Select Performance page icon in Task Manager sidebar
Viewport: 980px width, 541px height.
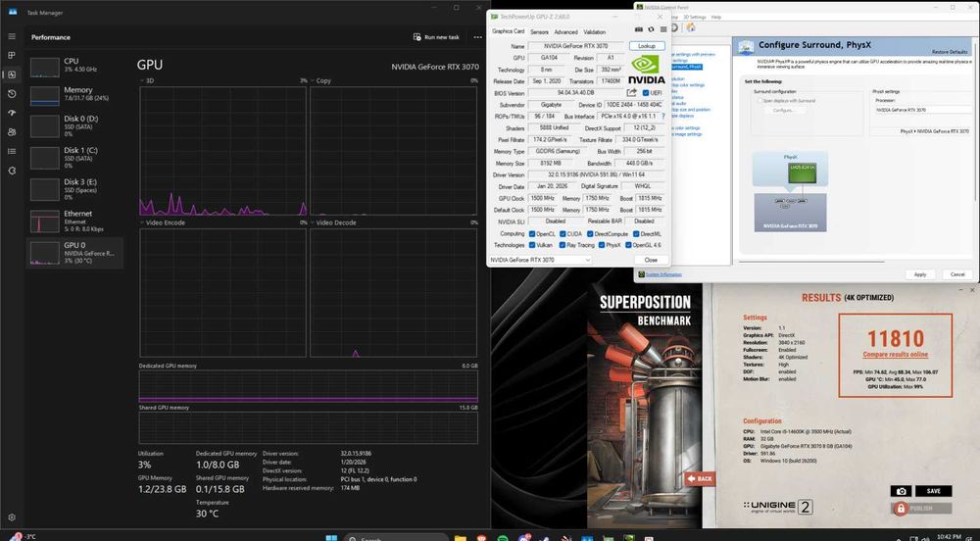pos(12,74)
